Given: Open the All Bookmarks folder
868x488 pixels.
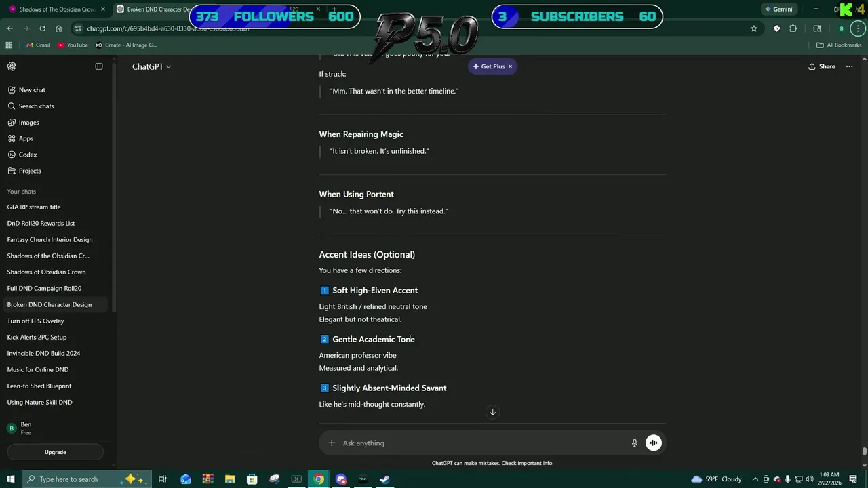Looking at the screenshot, I should [x=839, y=45].
